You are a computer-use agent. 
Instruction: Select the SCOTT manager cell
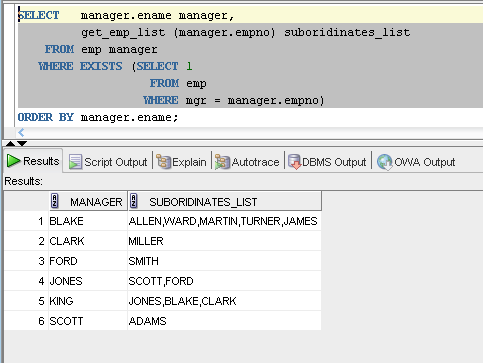88,321
